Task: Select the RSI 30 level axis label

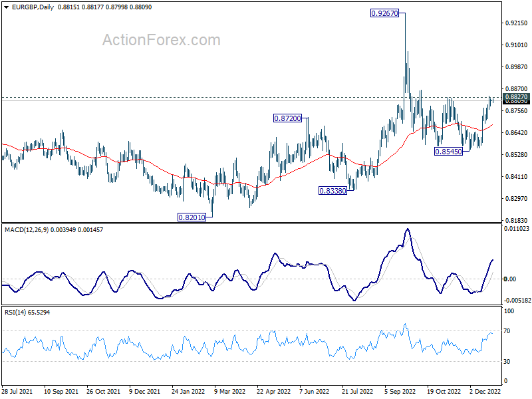Action: click(x=507, y=362)
